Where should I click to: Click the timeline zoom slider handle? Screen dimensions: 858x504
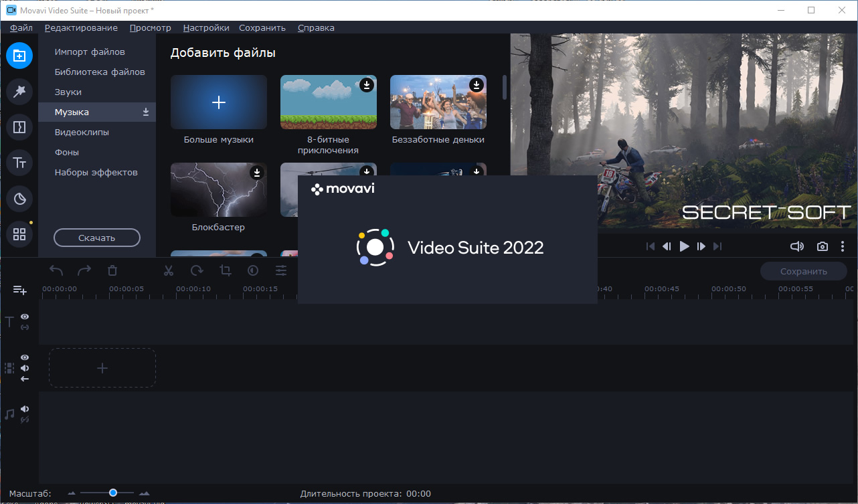pos(113,493)
